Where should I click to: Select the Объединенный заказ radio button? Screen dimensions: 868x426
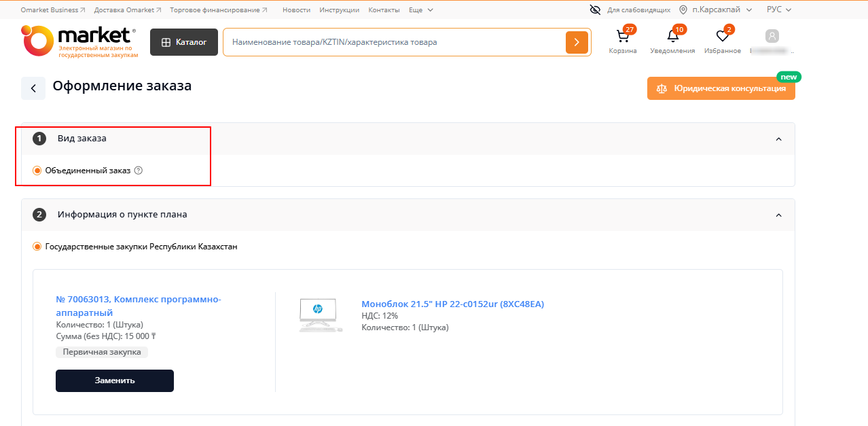[x=37, y=171]
